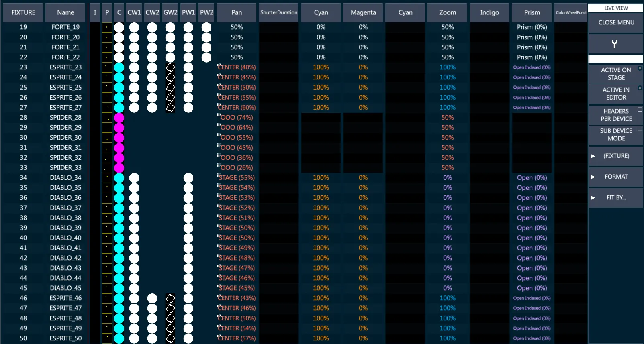
Task: Toggle Active In Editor filter
Action: click(x=616, y=94)
